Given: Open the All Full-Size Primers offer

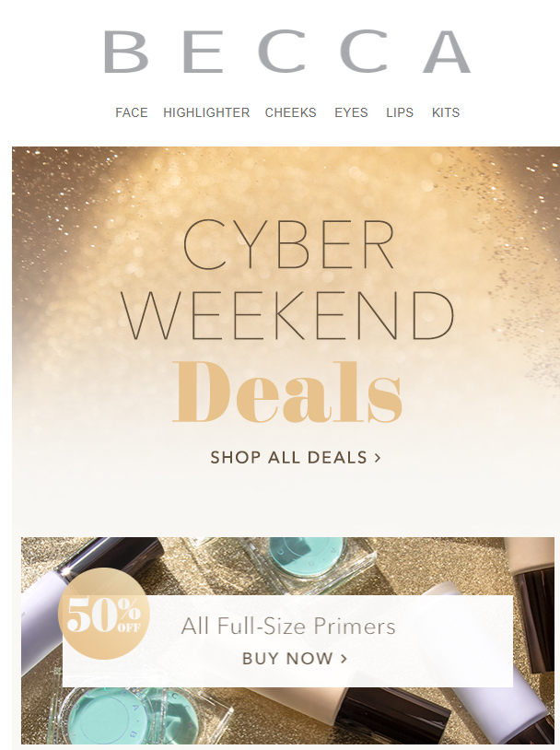Looking at the screenshot, I should (x=288, y=626).
